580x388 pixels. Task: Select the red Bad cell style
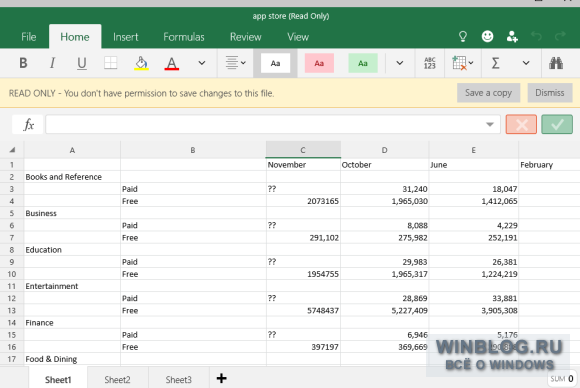point(319,63)
